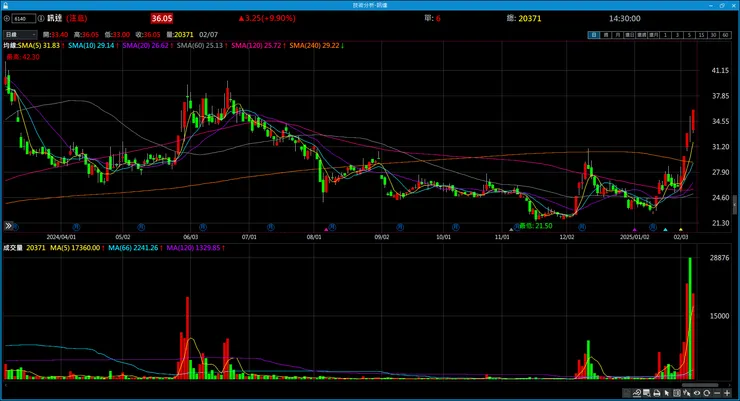Click the window search/zoom icon in bottom toolbar
The width and height of the screenshot is (740, 401).
[647, 393]
